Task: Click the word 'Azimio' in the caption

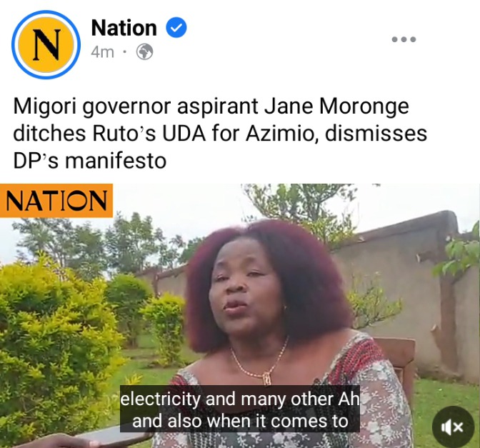Action: tap(281, 134)
